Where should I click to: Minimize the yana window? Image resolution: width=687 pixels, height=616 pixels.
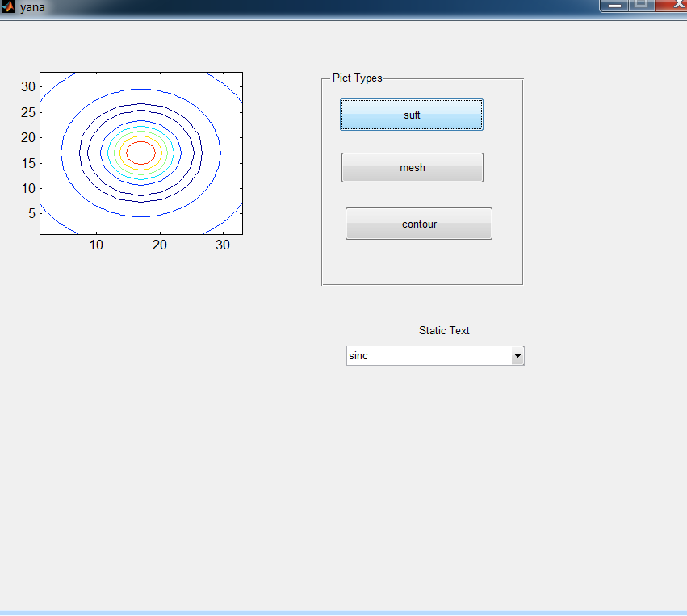click(614, 6)
